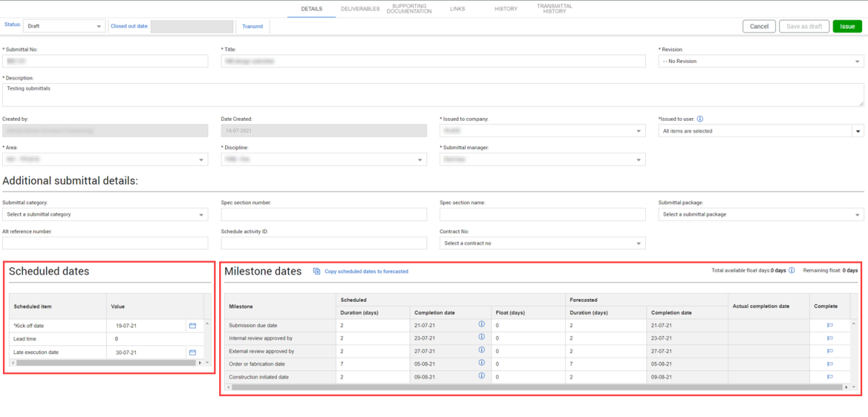Click info icon beside Issued to user

click(x=699, y=119)
